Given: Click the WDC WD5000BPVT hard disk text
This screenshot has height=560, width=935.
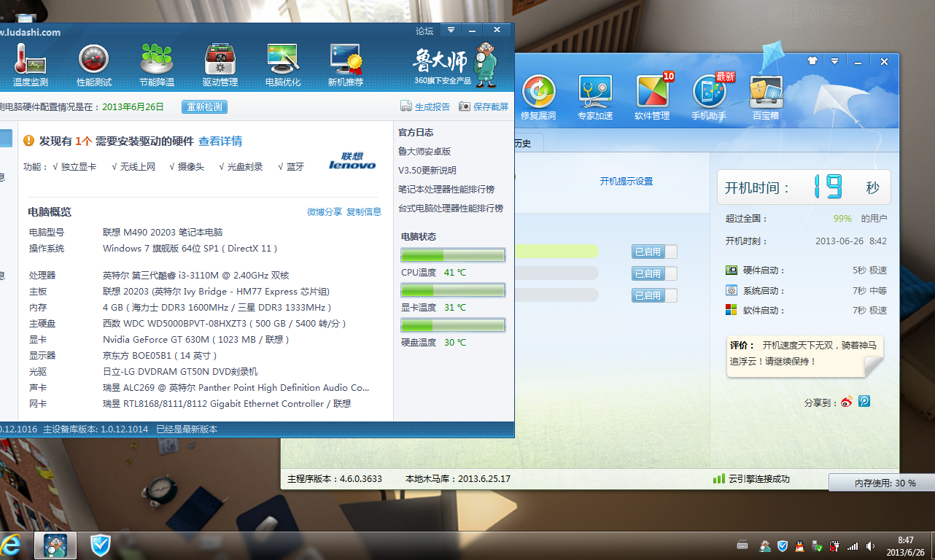Looking at the screenshot, I should (225, 323).
